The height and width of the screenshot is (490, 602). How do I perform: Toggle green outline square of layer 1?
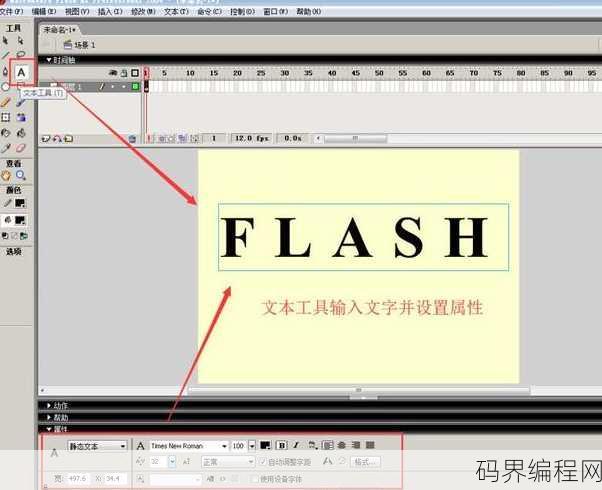[x=135, y=86]
